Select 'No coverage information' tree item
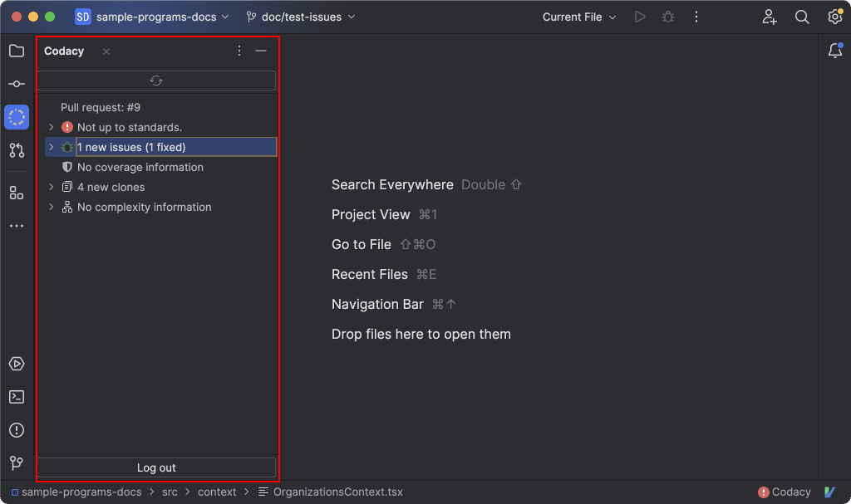Viewport: 851px width, 504px height. [x=140, y=167]
